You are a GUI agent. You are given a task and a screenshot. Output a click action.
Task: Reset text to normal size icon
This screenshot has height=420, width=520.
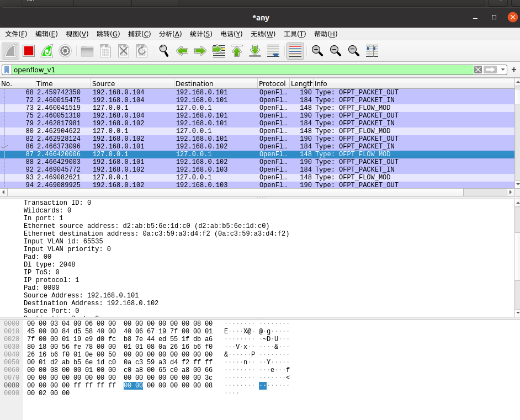click(x=354, y=51)
